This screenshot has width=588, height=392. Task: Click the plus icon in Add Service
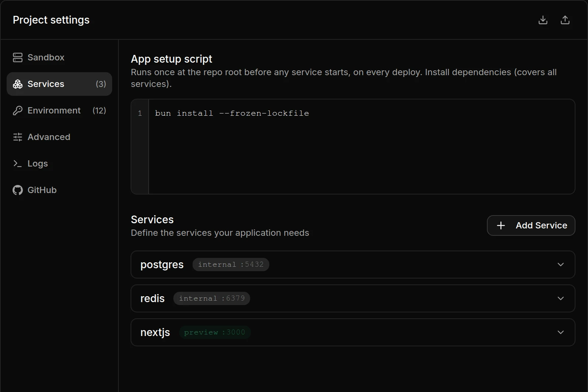(501, 225)
